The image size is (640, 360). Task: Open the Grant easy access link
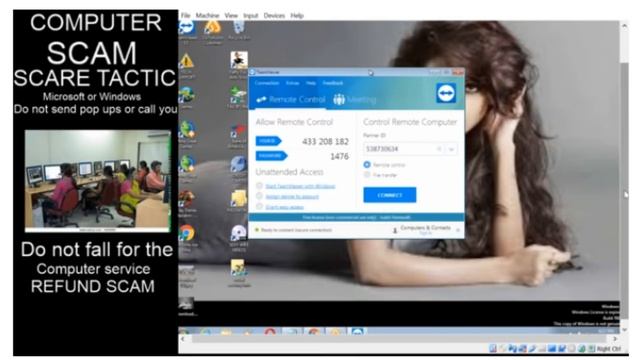284,207
